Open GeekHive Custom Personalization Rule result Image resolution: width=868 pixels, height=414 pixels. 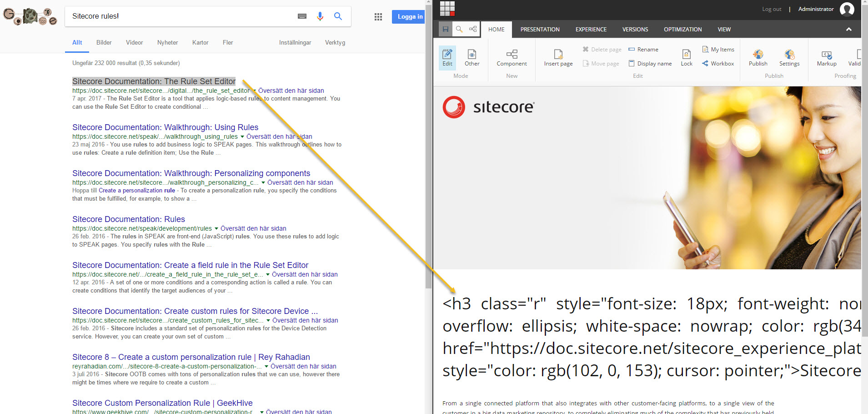pyautogui.click(x=162, y=403)
